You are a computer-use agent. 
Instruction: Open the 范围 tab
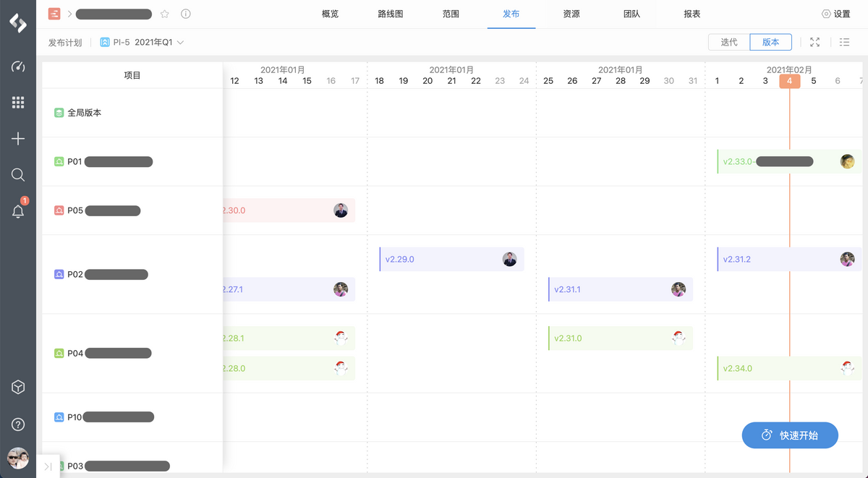[451, 14]
